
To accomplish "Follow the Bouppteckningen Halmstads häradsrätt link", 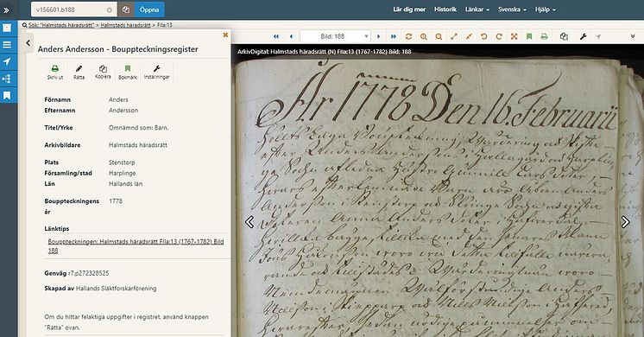I will point(136,245).
